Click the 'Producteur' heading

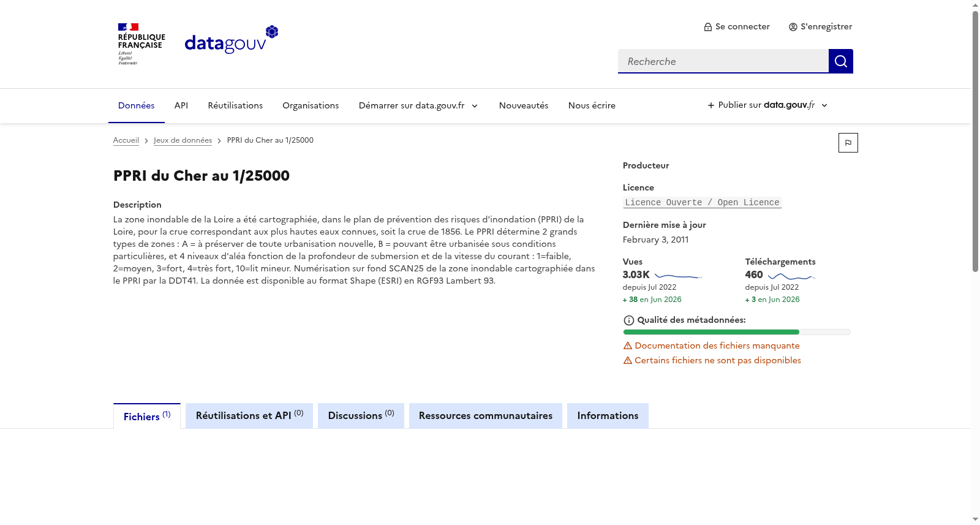point(646,165)
